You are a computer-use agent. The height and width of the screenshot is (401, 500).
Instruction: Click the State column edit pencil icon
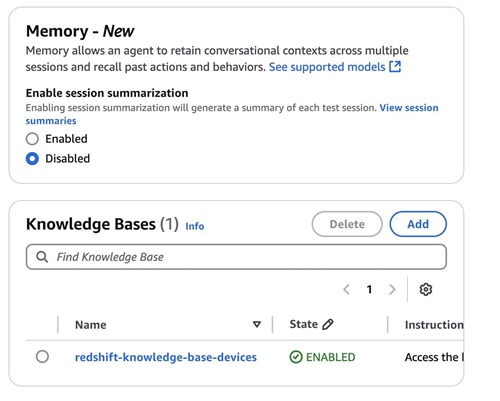point(328,324)
